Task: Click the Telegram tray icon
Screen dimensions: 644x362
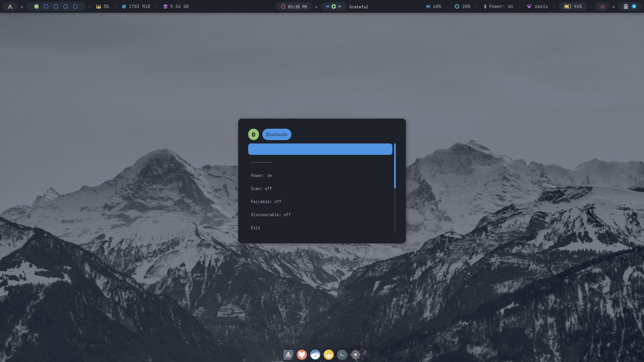Action: click(x=634, y=6)
